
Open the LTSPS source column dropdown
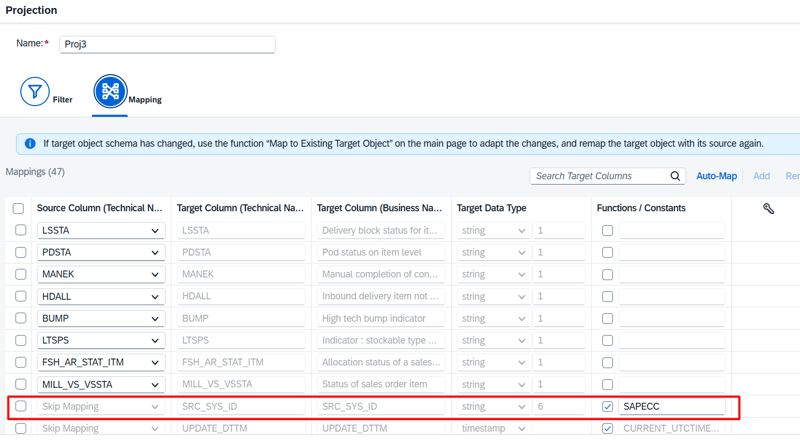click(155, 340)
